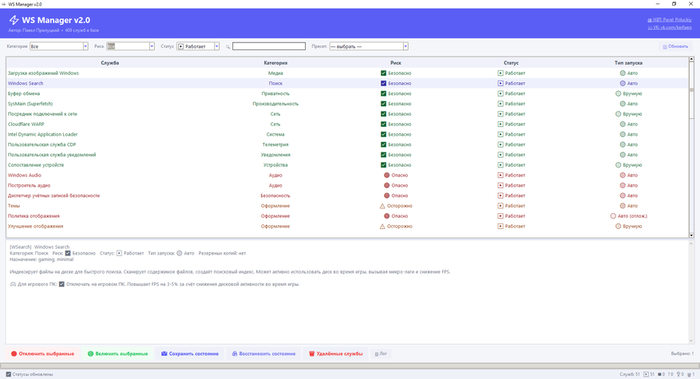This screenshot has height=379, width=700.
Task: Open the Категория dropdown showing Все
Action: pyautogui.click(x=58, y=46)
